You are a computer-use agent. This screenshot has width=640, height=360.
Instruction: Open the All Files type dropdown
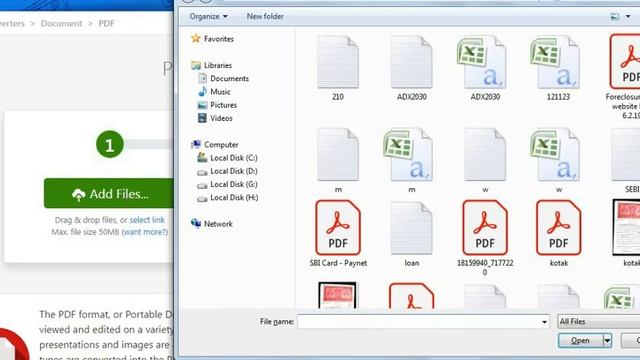[598, 322]
